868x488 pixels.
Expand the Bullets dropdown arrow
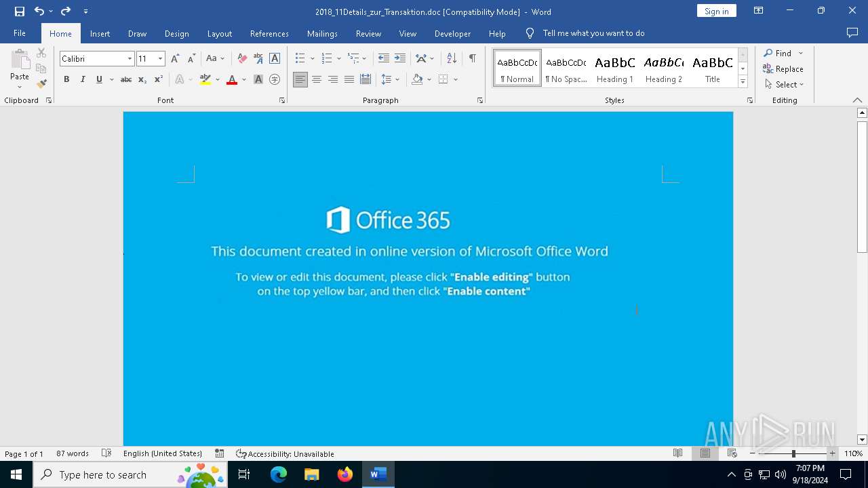[312, 59]
